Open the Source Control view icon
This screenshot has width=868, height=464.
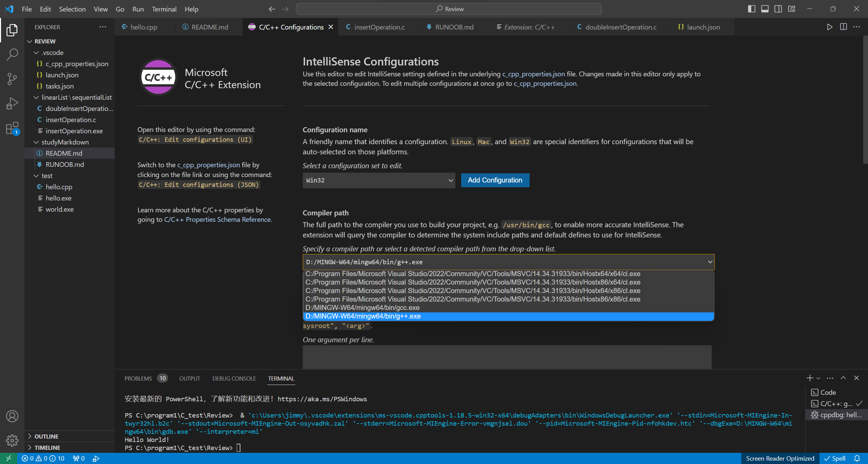[12, 79]
